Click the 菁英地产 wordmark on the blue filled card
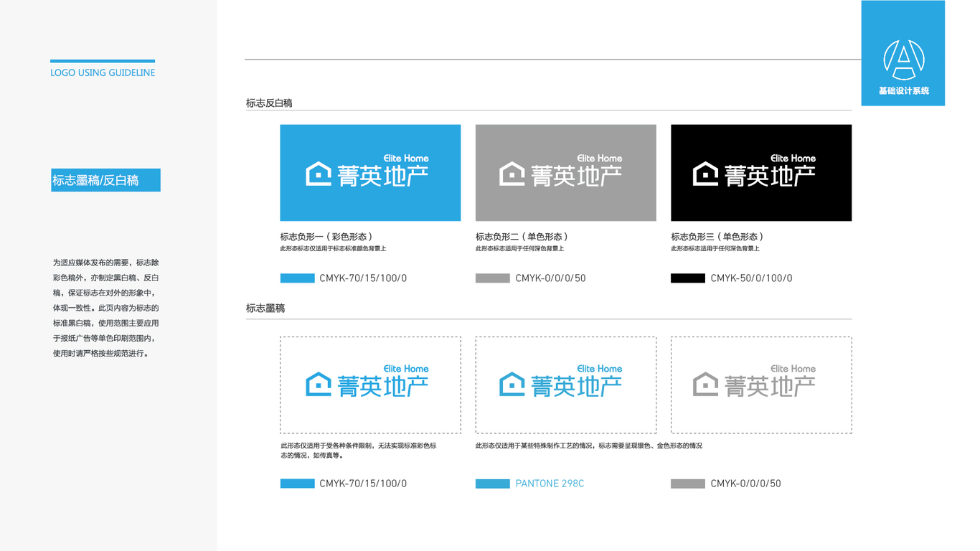 coord(382,176)
